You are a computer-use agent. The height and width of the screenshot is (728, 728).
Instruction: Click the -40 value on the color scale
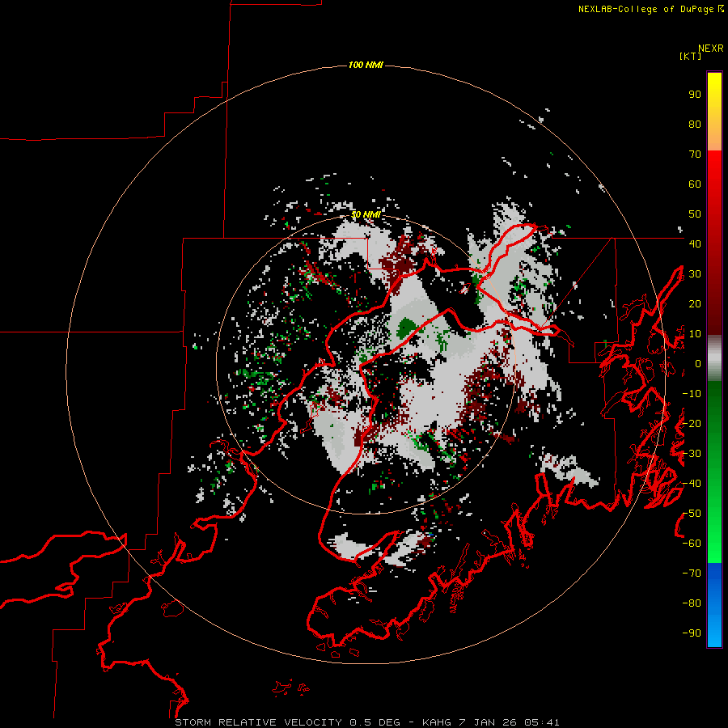pyautogui.click(x=692, y=484)
